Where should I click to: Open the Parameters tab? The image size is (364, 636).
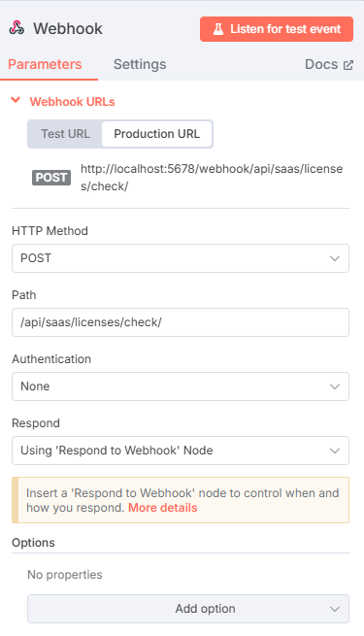coord(45,64)
